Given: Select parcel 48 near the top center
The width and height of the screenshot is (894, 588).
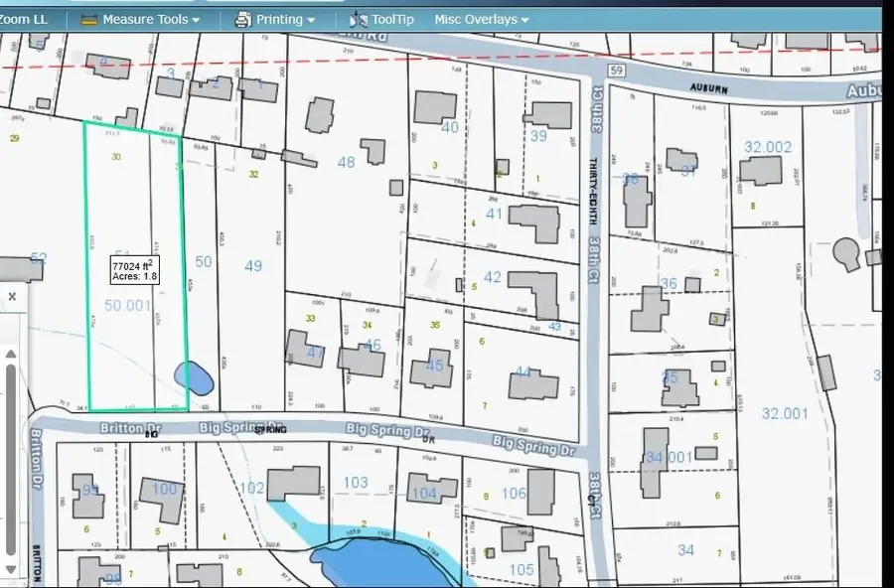Looking at the screenshot, I should [346, 162].
